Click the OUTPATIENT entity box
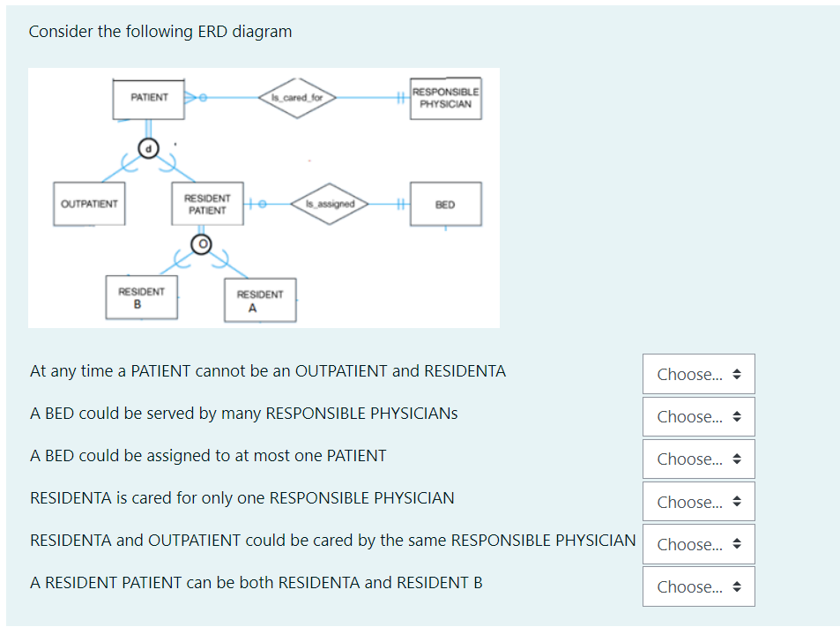Viewport: 840px width, 627px height. point(88,204)
